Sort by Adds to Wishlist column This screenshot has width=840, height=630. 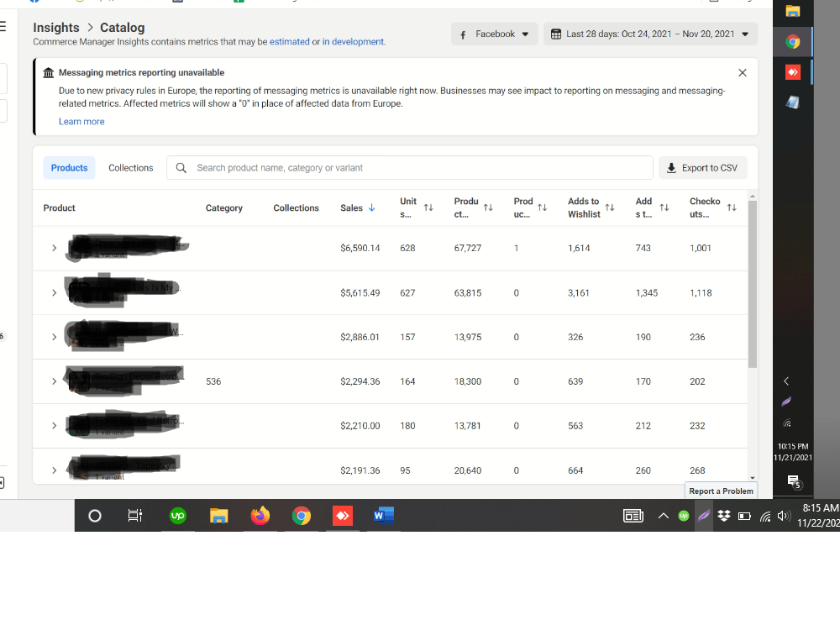point(610,207)
